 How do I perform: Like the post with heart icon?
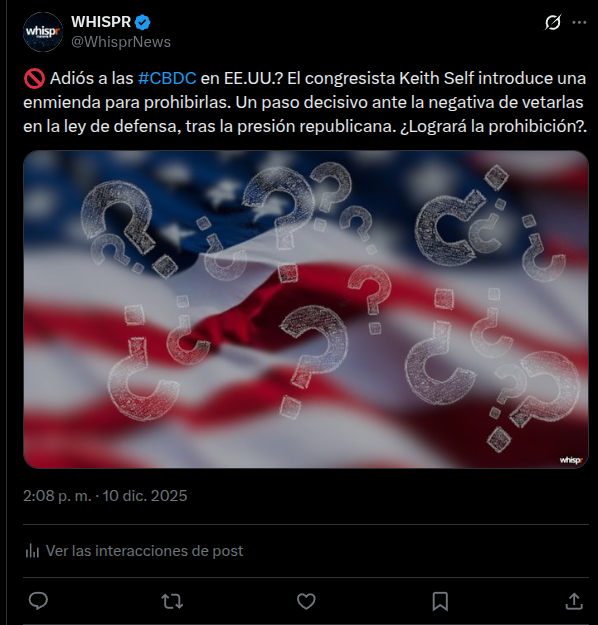pos(306,601)
